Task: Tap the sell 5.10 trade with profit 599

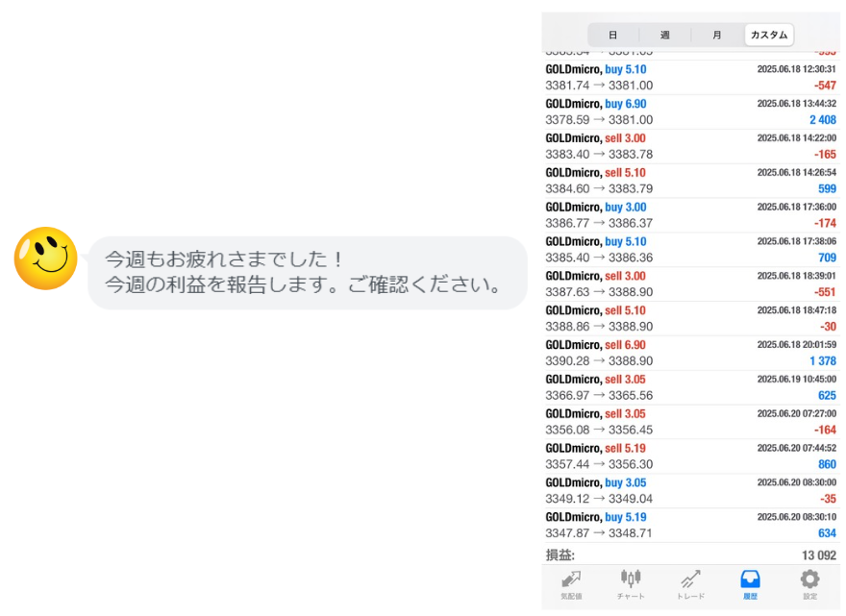Action: 690,181
